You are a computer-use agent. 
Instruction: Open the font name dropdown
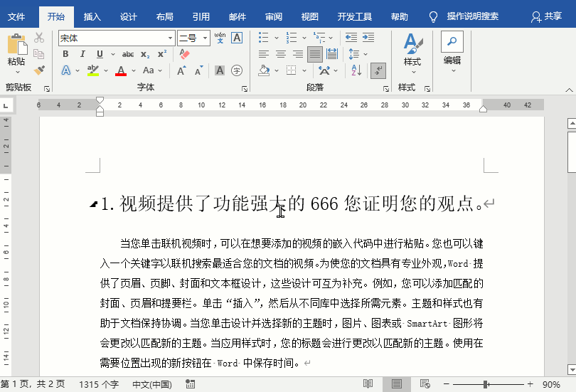click(x=171, y=38)
